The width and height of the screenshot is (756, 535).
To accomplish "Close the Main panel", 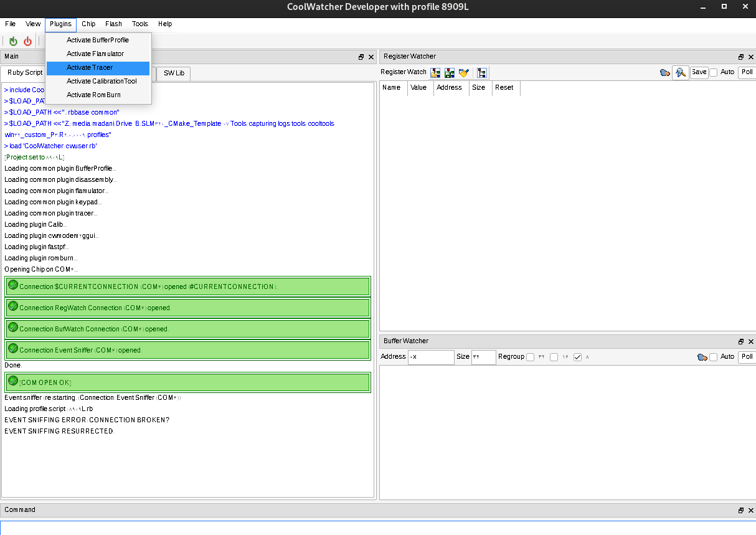I will pyautogui.click(x=371, y=57).
